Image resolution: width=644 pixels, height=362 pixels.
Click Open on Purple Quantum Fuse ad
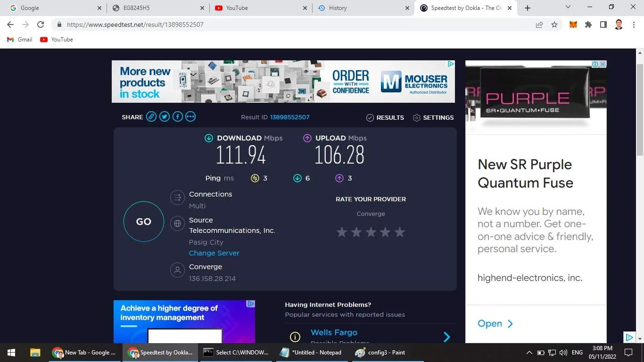coord(495,324)
